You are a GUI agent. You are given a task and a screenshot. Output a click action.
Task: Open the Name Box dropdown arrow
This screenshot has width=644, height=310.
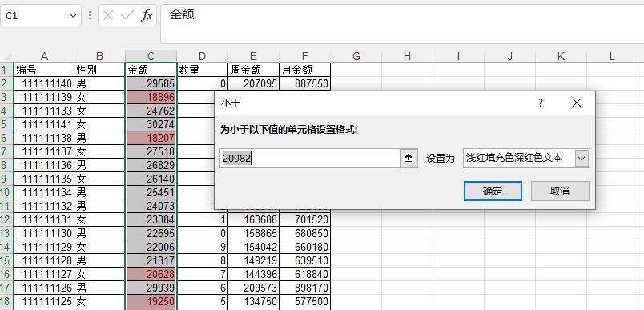click(x=73, y=16)
